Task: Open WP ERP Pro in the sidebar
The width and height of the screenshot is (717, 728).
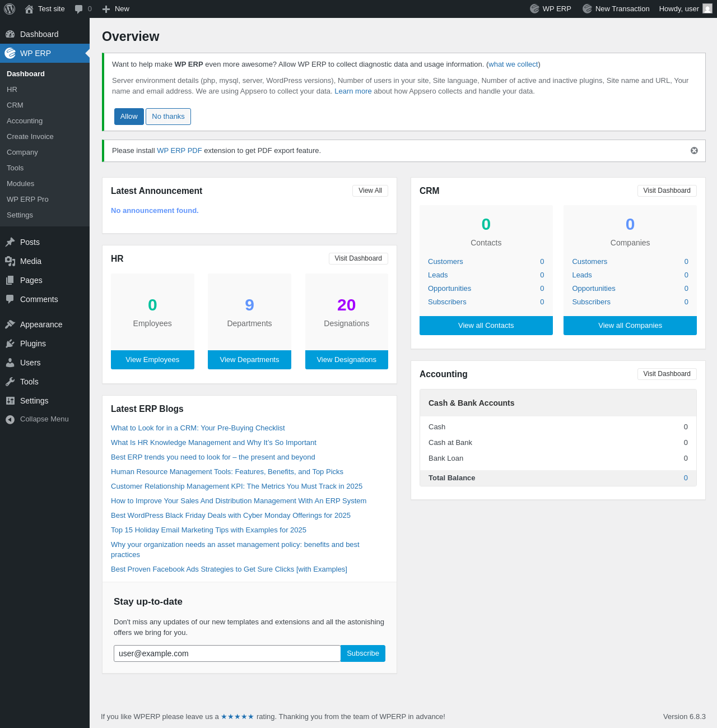Action: 27,200
